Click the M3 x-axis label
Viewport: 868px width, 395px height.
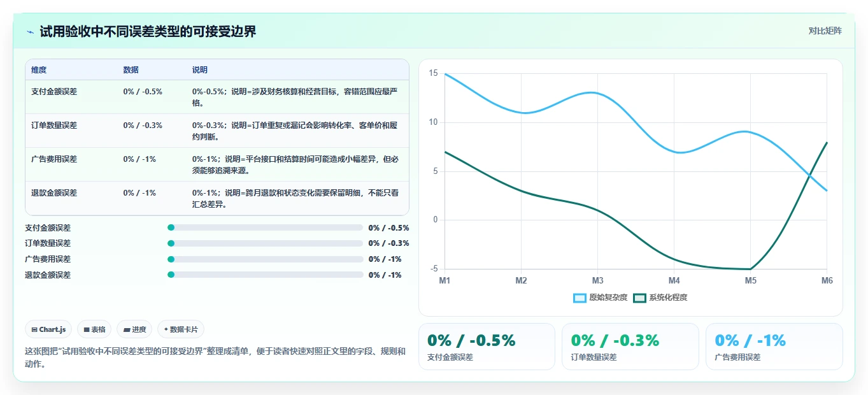click(x=597, y=281)
